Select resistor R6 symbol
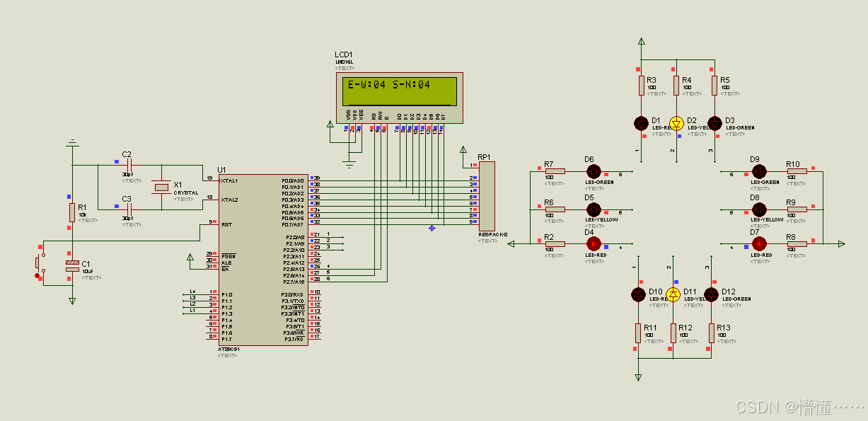The width and height of the screenshot is (868, 421). (x=555, y=209)
